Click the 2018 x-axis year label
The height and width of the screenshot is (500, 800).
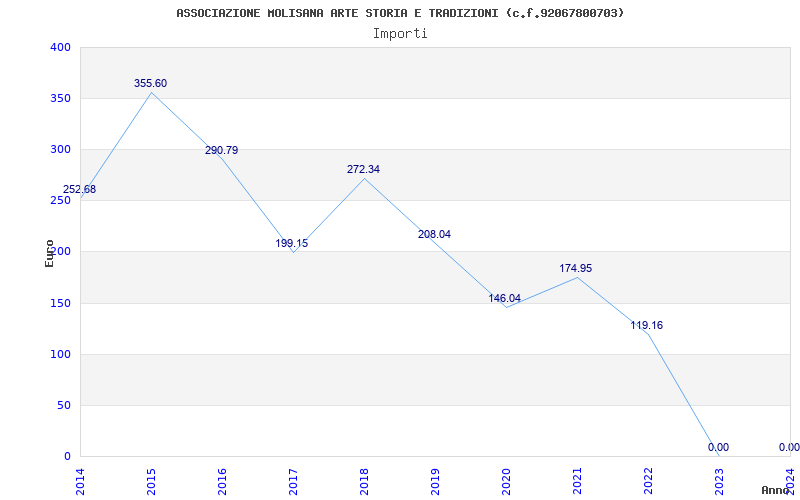pyautogui.click(x=364, y=482)
